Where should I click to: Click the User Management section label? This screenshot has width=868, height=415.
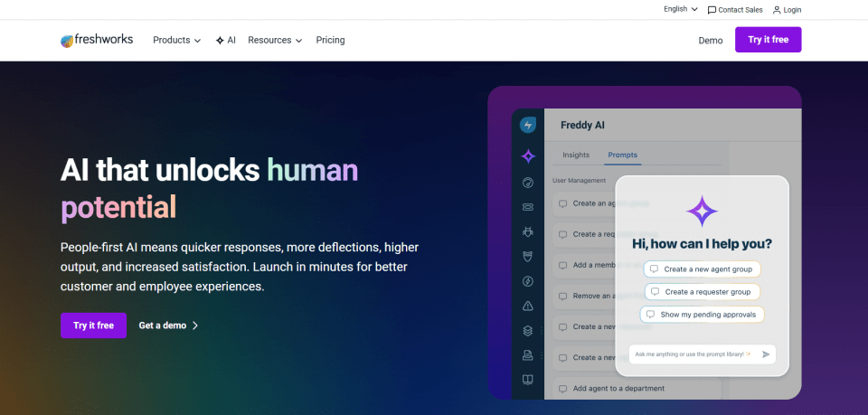pos(579,181)
